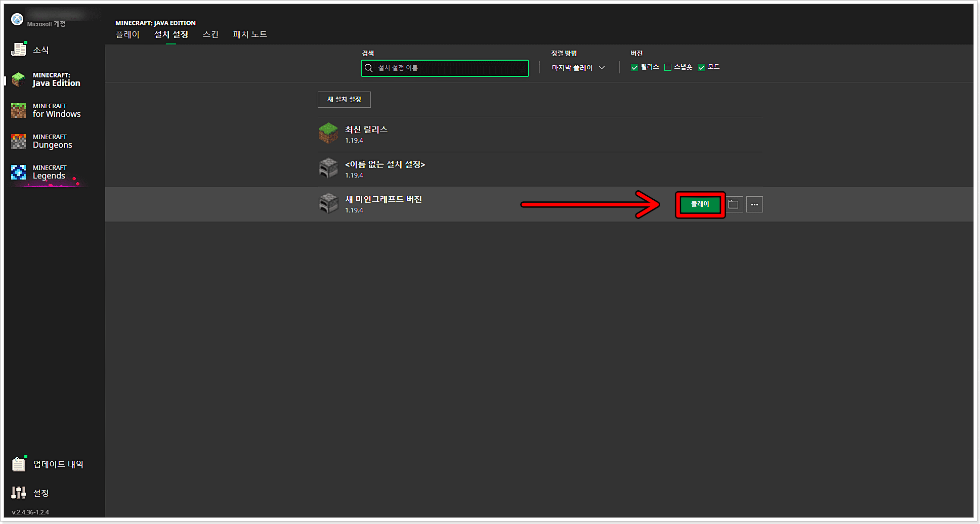
Task: Click MINECRAFT: JAVA EDITION header title
Action: point(155,23)
